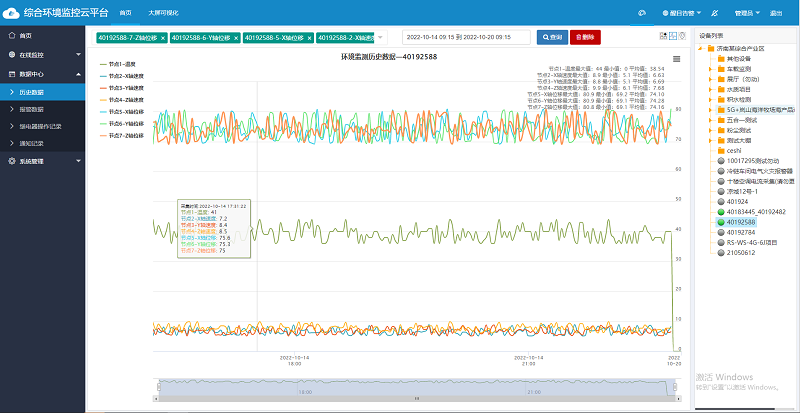Remove the 40192588-7-Z轴位移 tag
The height and width of the screenshot is (413, 800).
(x=160, y=37)
